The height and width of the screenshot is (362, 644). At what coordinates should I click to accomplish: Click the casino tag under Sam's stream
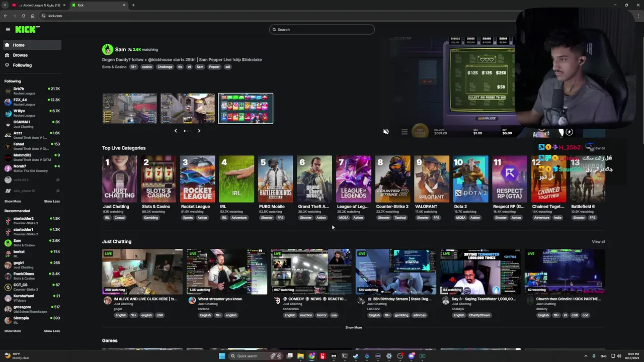pos(147,67)
